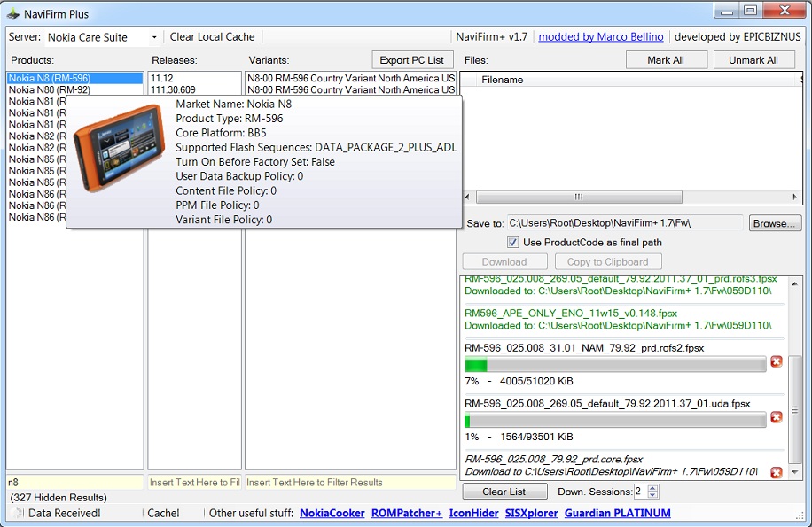Click the variants filter text field

350,482
